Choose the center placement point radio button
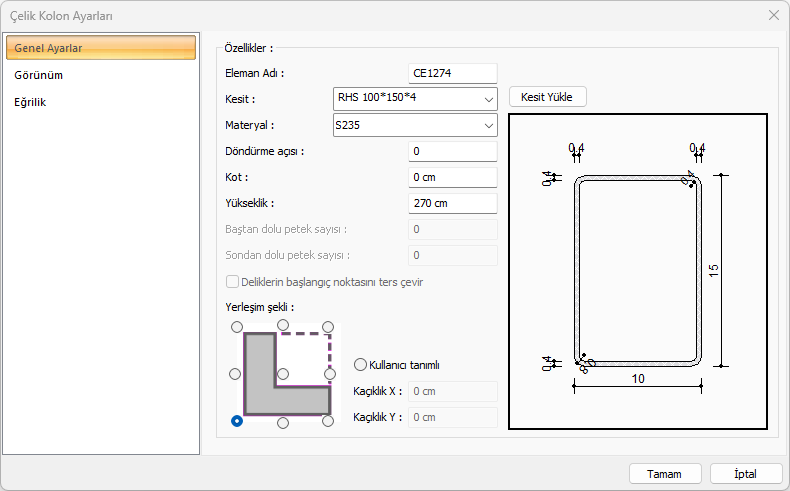Viewport: 790px width, 491px height. click(283, 374)
